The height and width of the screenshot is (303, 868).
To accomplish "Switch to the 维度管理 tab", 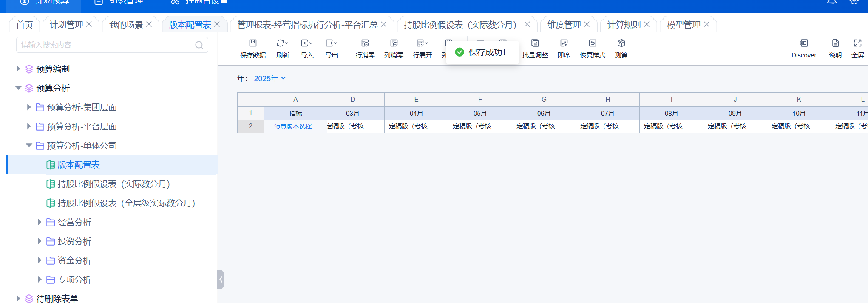I will [x=564, y=25].
